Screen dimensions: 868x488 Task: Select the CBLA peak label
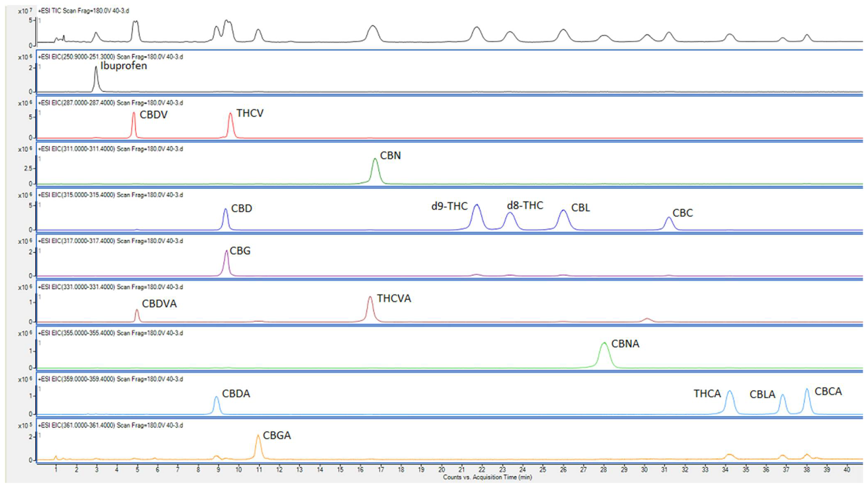click(x=762, y=395)
